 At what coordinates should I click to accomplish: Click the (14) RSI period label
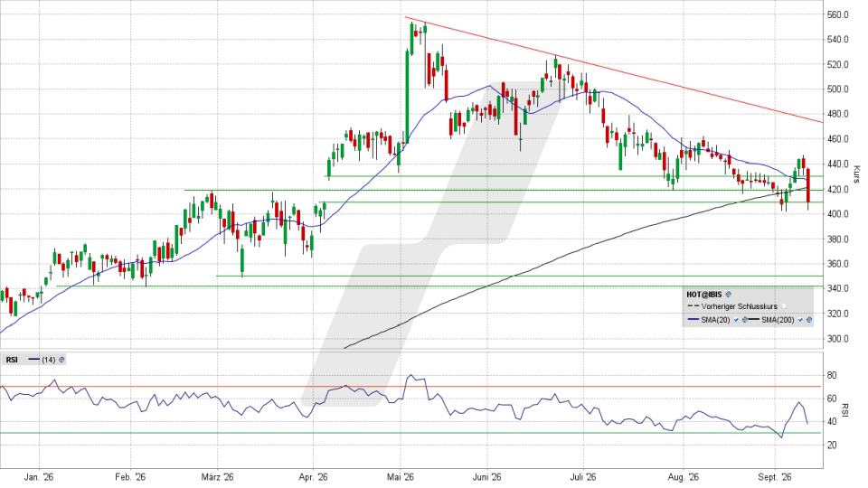(x=49, y=360)
